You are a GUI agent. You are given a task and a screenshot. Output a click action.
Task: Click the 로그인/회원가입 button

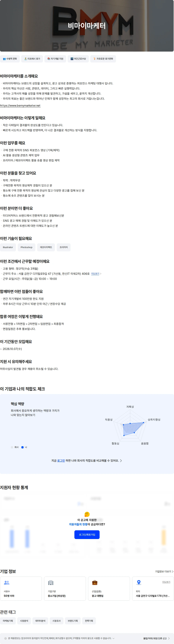(87, 534)
